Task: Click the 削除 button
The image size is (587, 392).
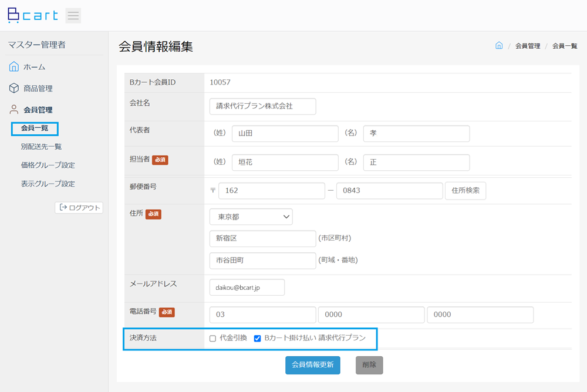Action: pyautogui.click(x=369, y=365)
